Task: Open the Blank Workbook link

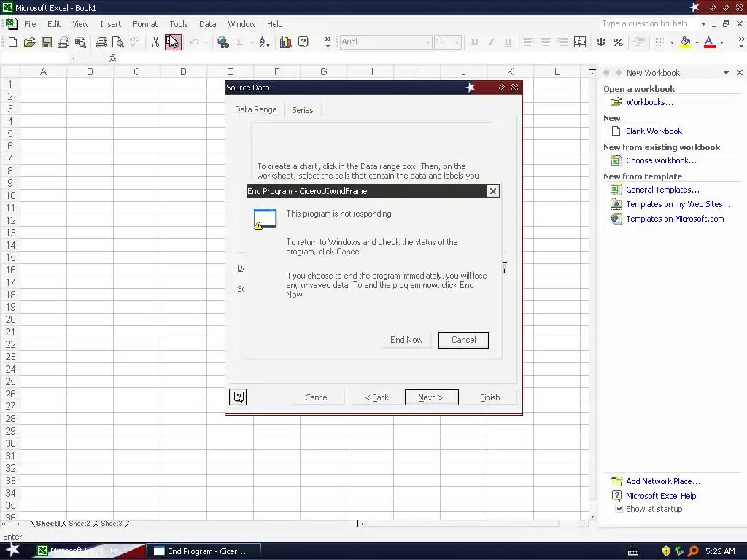Action: pyautogui.click(x=654, y=131)
